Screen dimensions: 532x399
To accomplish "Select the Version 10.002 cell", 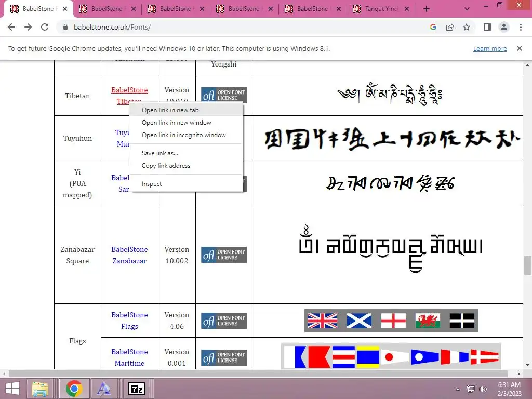I will (177, 255).
